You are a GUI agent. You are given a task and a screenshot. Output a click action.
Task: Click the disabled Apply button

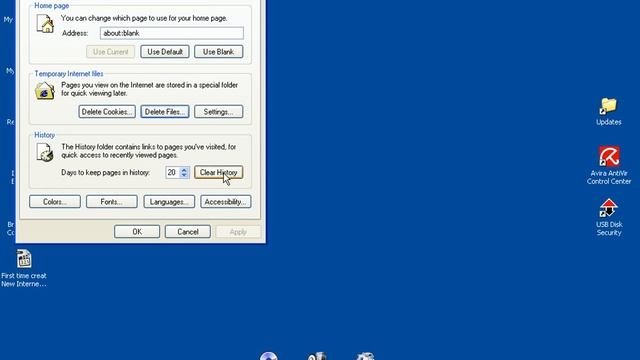point(238,231)
